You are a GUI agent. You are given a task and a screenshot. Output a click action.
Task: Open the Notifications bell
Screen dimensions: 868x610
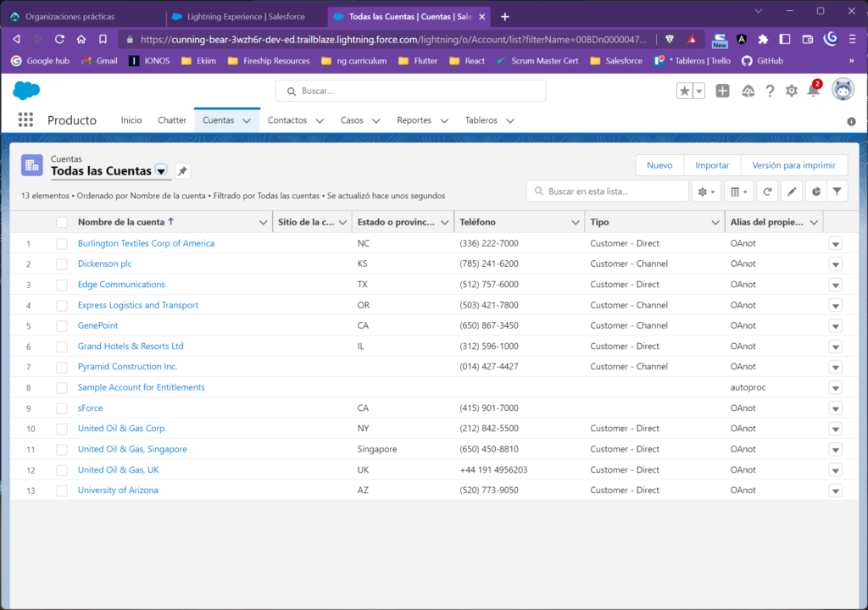[x=813, y=90]
